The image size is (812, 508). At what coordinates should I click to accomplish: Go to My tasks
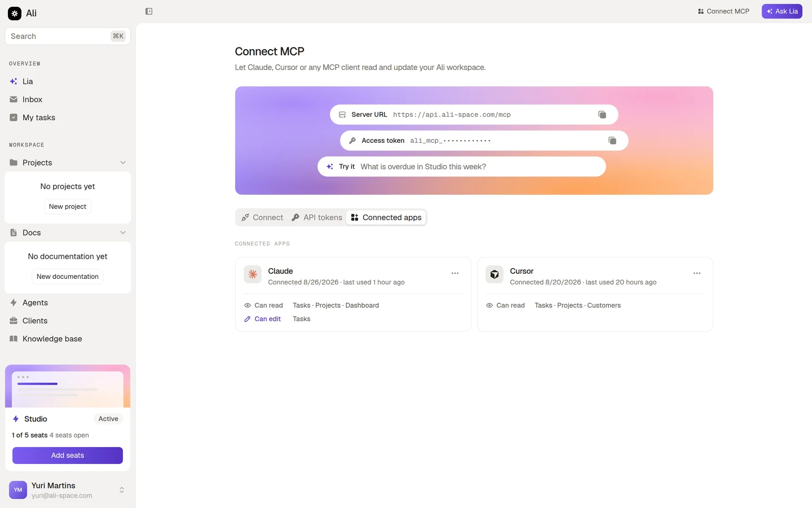[68, 117]
